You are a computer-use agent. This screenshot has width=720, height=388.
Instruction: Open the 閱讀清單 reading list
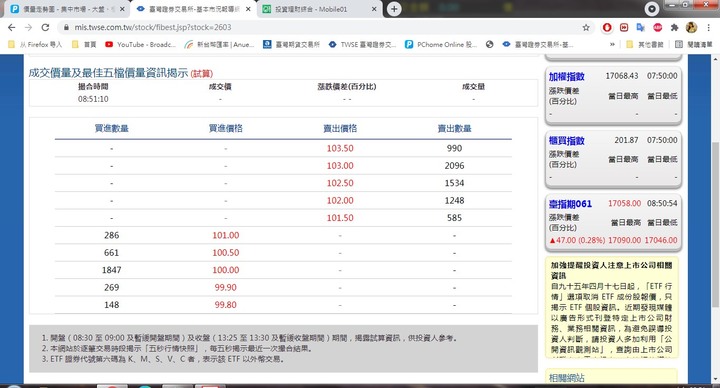694,45
